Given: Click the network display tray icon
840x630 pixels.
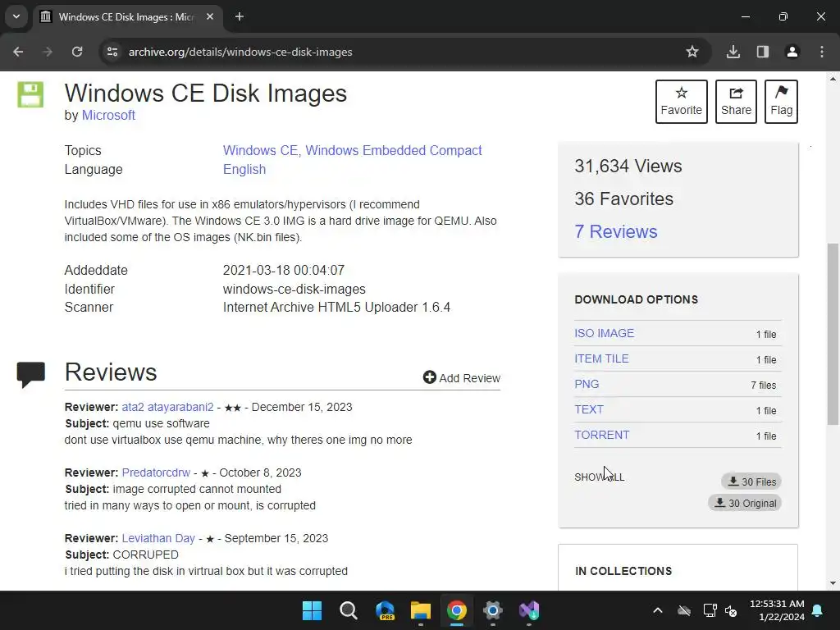Looking at the screenshot, I should click(710, 610).
